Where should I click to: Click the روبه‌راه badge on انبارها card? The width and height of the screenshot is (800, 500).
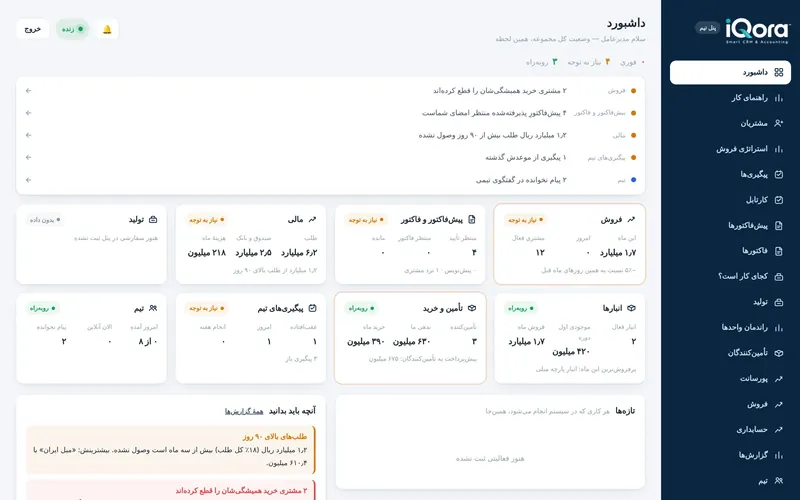tap(521, 308)
